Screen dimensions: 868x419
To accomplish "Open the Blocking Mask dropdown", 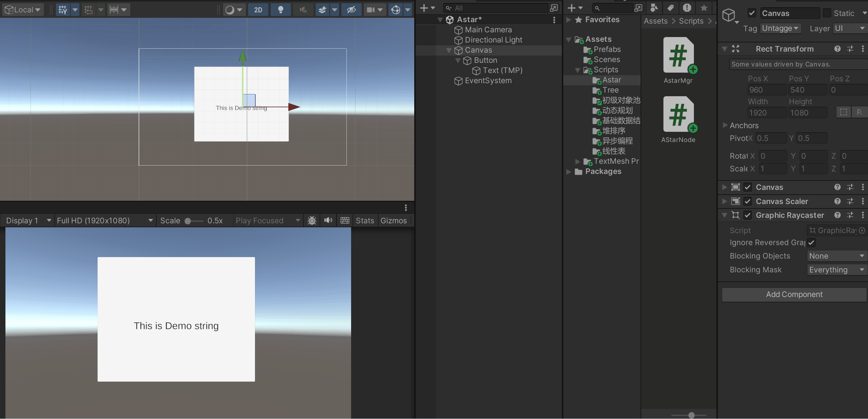I will pos(836,270).
